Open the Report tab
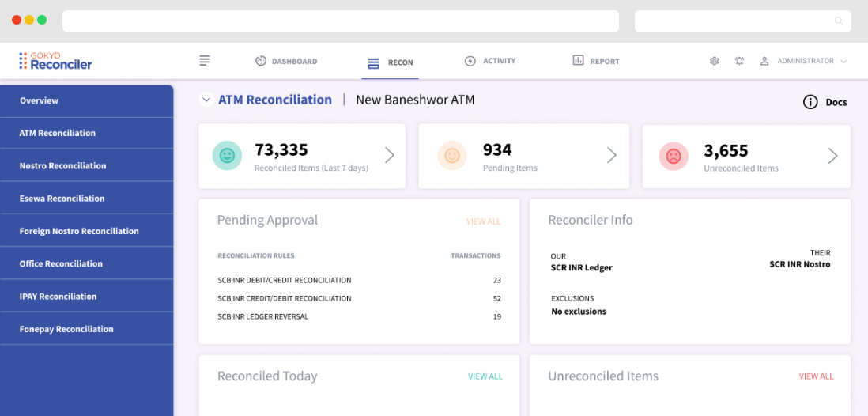Image resolution: width=868 pixels, height=416 pixels. pyautogui.click(x=596, y=61)
